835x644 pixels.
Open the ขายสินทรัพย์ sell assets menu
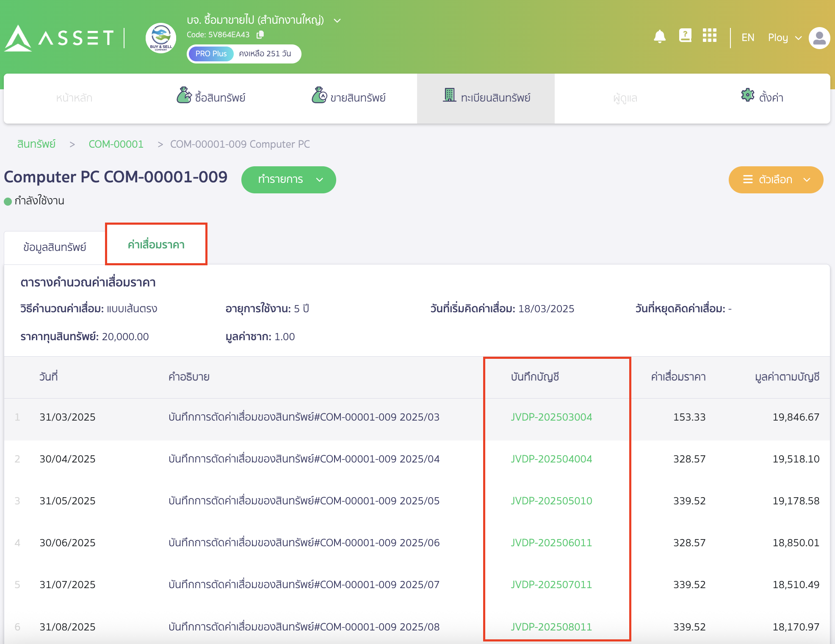348,97
